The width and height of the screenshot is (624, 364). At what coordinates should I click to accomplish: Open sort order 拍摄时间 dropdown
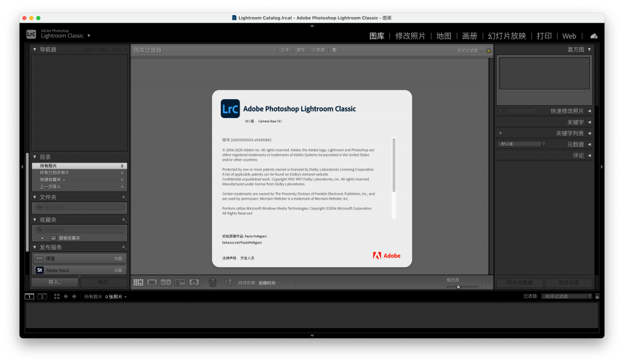(x=269, y=283)
